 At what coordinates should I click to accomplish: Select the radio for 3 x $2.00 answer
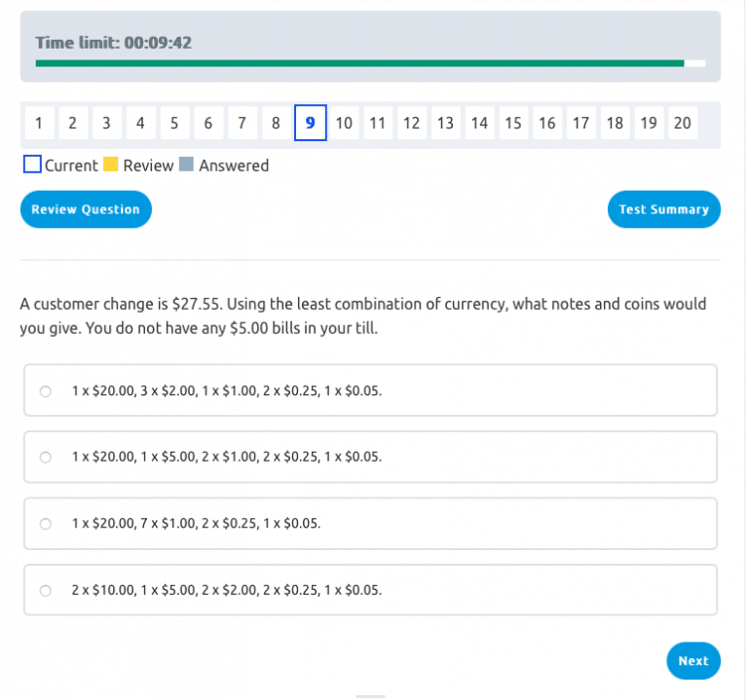click(x=46, y=391)
